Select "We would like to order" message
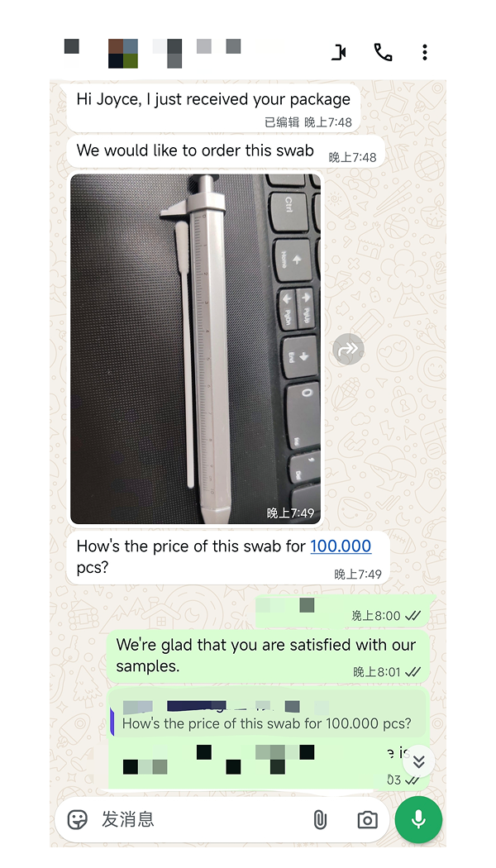496x868 pixels. pos(226,151)
